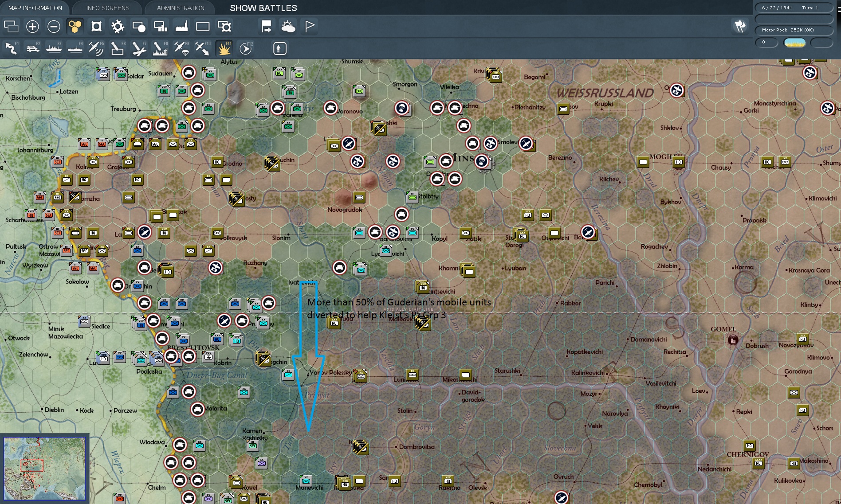Viewport: 841px width, 504px height.
Task: Click the Dombrovitsa town label
Action: click(x=417, y=447)
